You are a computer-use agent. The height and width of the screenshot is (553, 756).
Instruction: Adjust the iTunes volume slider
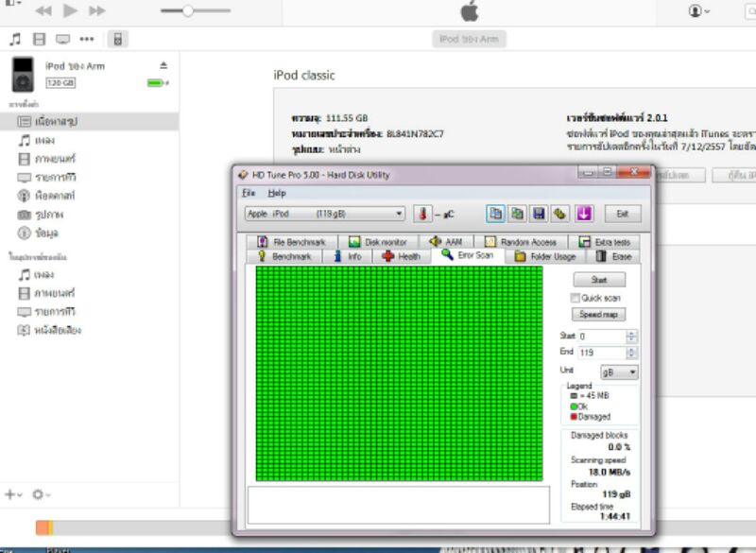pos(187,10)
